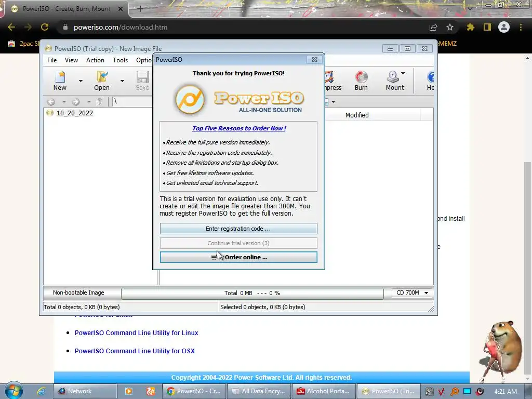532x399 pixels.
Task: Reload the poweriso.com page
Action: tap(45, 27)
